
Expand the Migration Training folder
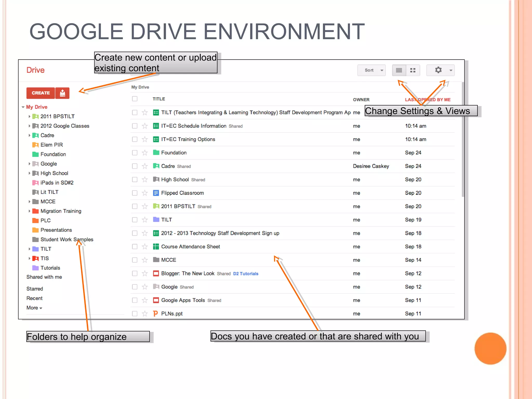pyautogui.click(x=29, y=211)
